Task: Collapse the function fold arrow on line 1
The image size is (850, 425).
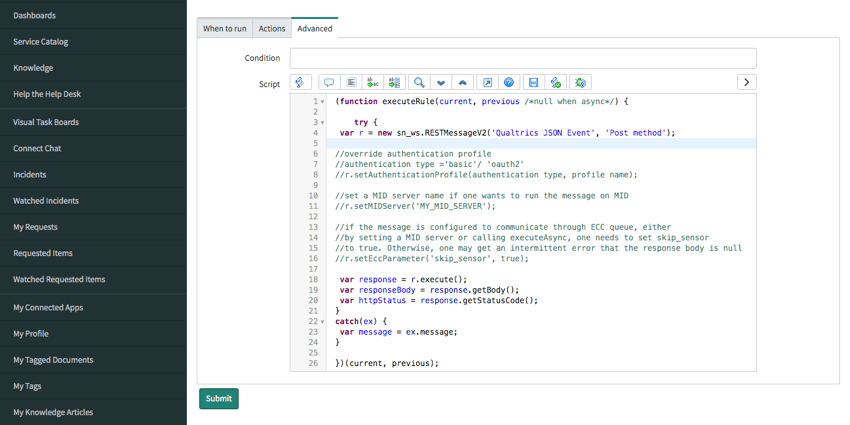Action: pyautogui.click(x=322, y=102)
